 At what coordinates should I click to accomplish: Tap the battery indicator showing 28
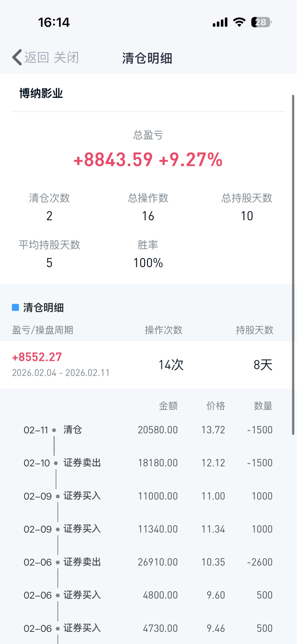[261, 22]
